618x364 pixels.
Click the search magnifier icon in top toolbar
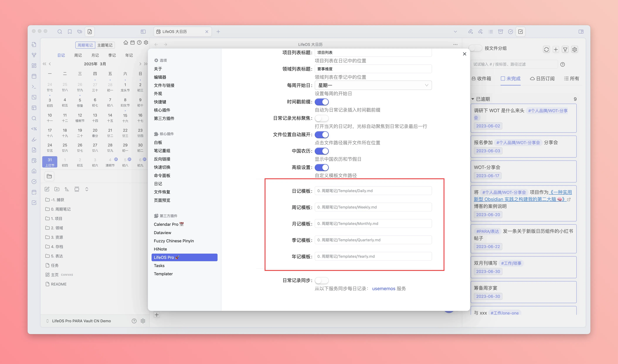click(60, 32)
